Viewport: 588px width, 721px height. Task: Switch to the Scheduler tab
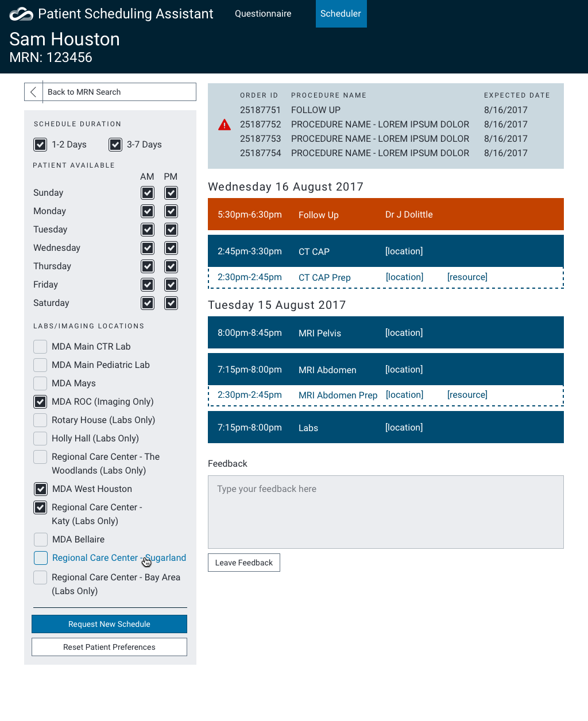coord(341,14)
